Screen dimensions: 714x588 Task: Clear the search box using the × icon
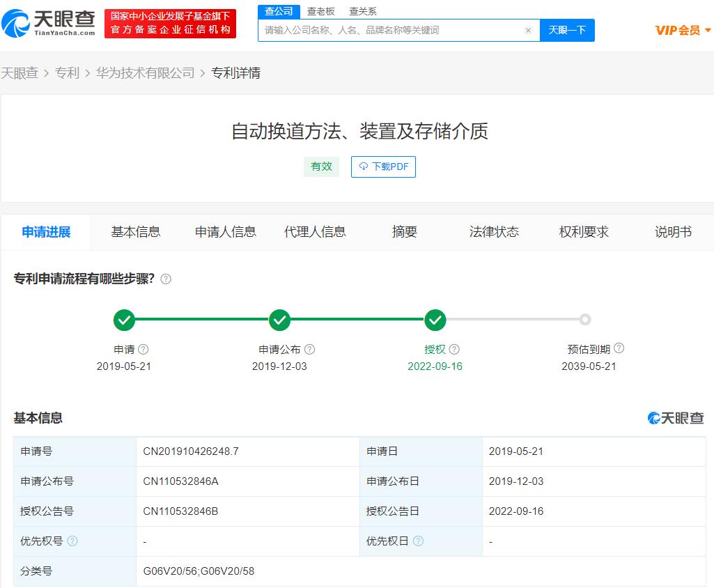tap(528, 30)
